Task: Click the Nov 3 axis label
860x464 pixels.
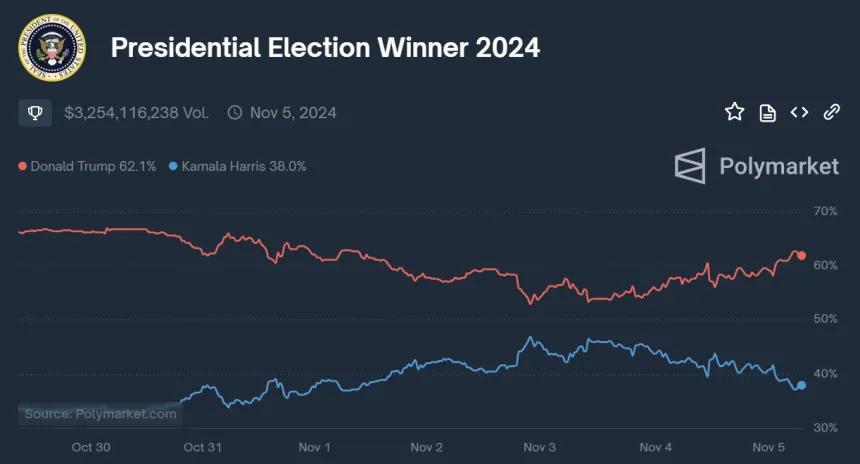Action: coord(539,448)
